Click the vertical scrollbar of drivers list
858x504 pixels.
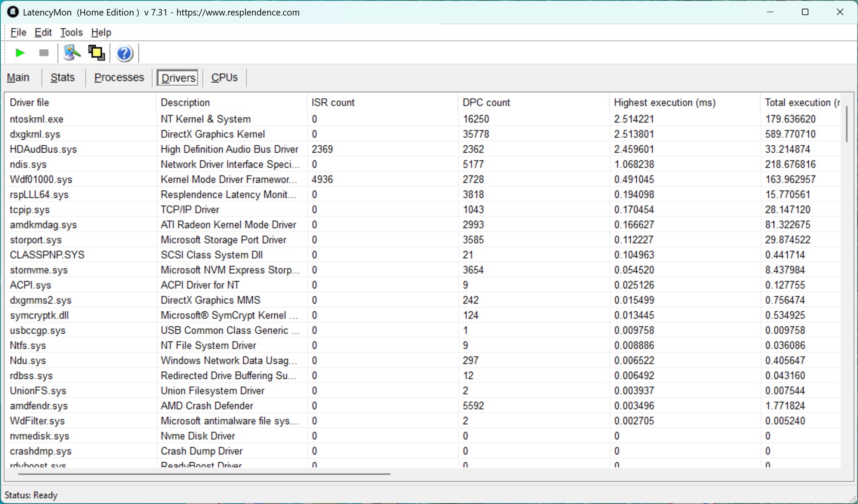[846, 124]
